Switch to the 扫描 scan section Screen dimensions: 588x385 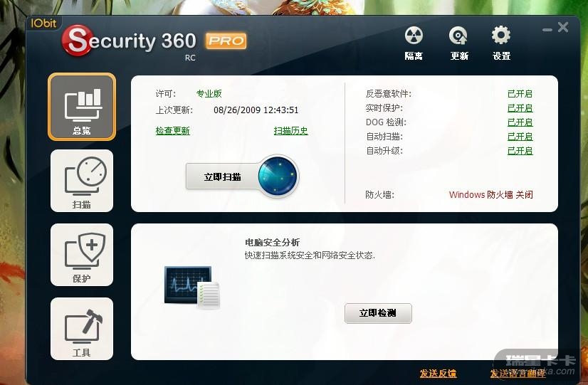point(82,181)
